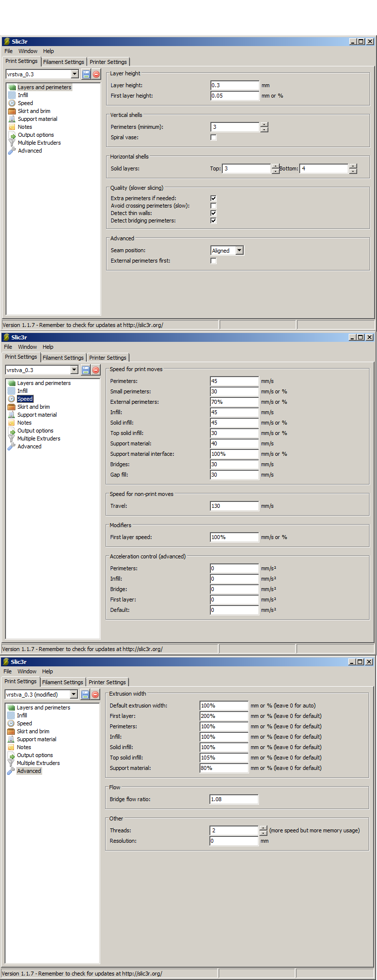Select Infill in the sidebar of the Layer height window
The width and height of the screenshot is (377, 980).
pos(23,95)
